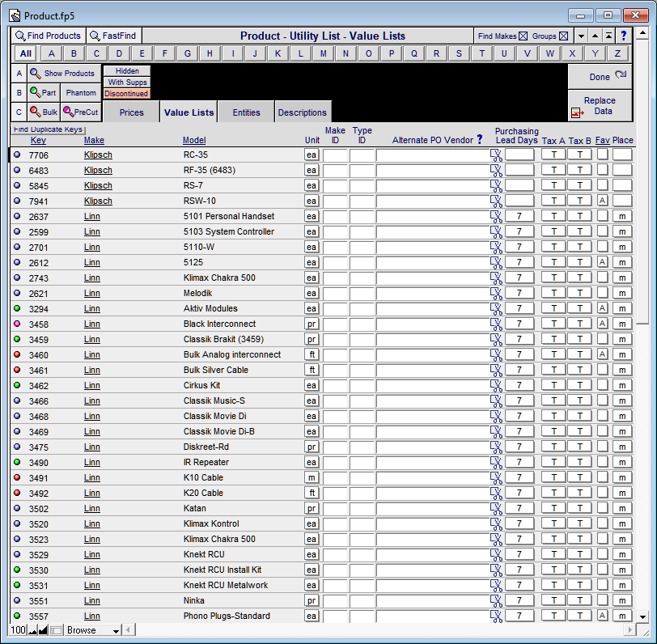Image resolution: width=657 pixels, height=644 pixels.
Task: Click the up arrow navigation button in header
Action: (x=595, y=36)
